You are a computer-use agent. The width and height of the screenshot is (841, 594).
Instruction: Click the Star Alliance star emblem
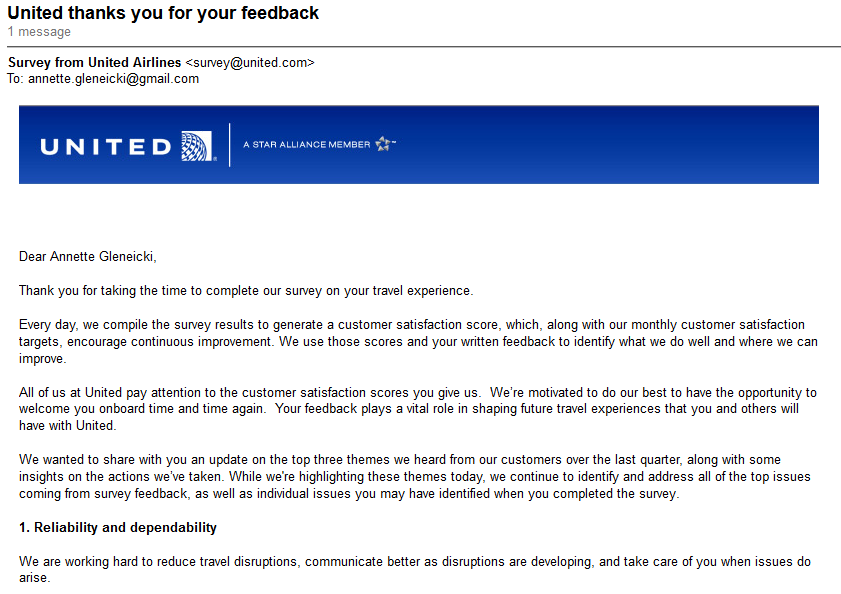coord(384,144)
